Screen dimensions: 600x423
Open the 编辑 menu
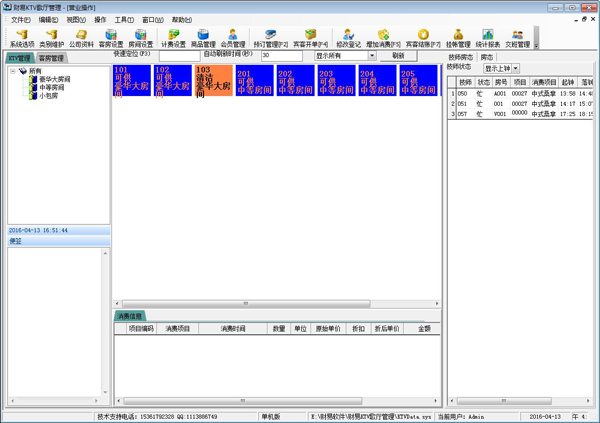[x=48, y=20]
